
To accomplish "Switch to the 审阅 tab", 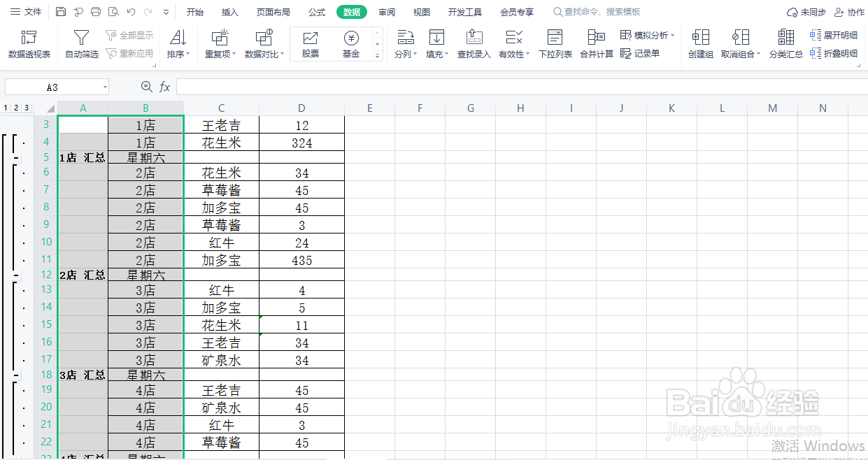I will (387, 12).
